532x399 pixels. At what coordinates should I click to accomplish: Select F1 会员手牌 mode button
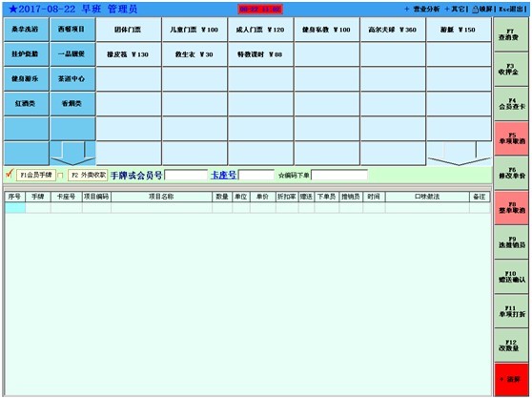point(36,175)
